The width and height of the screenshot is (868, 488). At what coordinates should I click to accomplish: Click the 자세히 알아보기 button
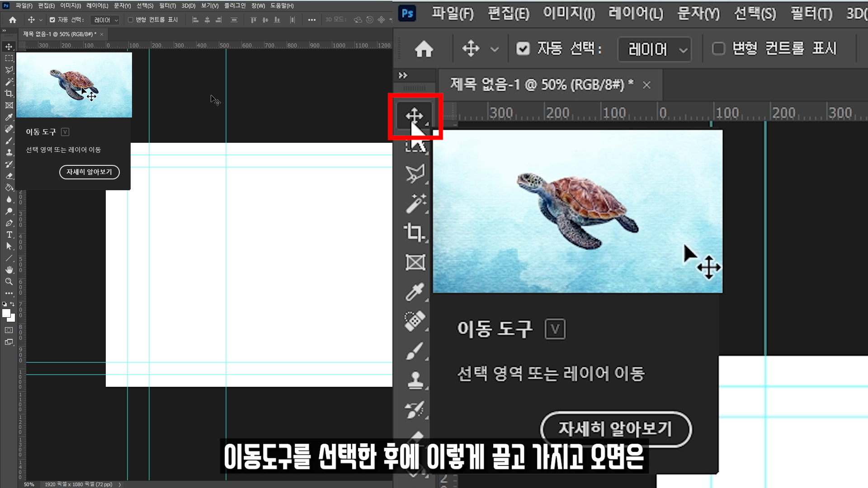[89, 172]
